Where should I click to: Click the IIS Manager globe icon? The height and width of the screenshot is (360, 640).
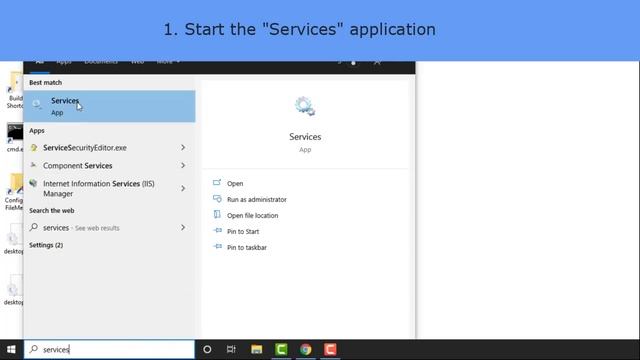33,183
